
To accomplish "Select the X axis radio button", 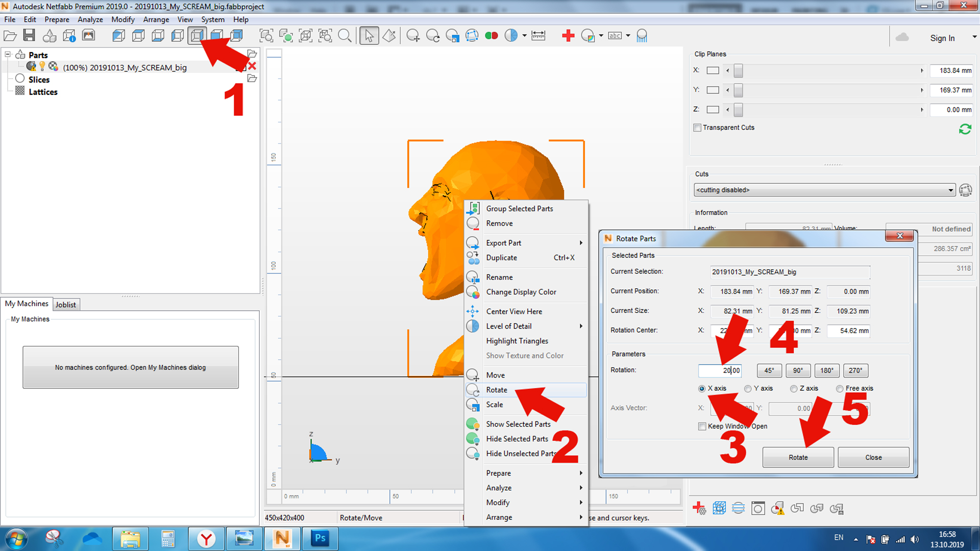I will click(703, 388).
